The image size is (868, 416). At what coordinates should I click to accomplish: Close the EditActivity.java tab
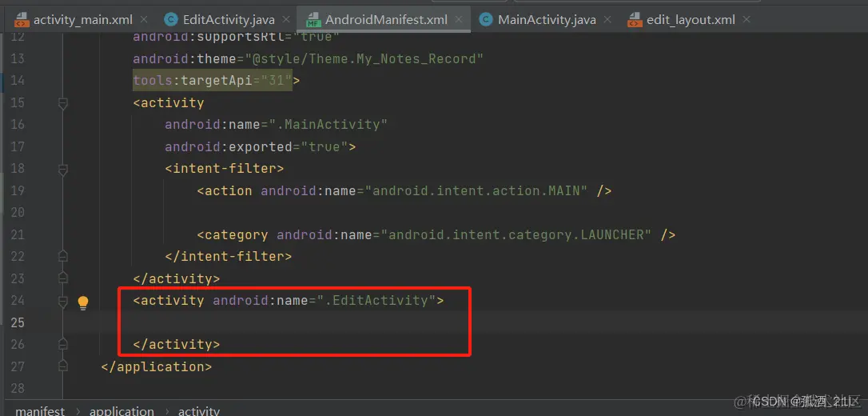point(286,19)
